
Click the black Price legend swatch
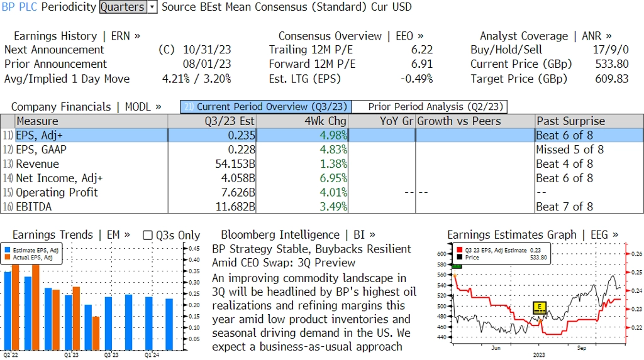(x=460, y=258)
